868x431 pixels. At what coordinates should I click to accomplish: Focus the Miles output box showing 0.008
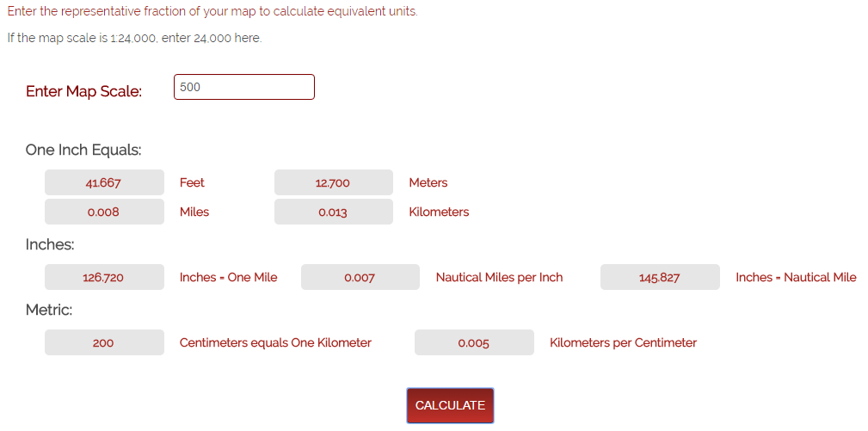pyautogui.click(x=104, y=212)
